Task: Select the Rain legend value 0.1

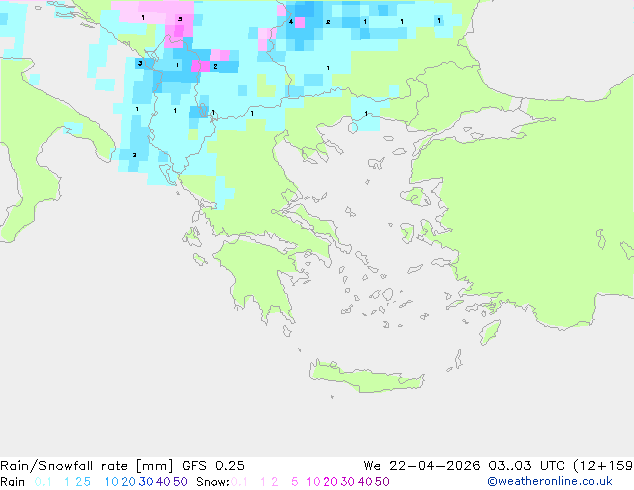Action: click(x=43, y=482)
